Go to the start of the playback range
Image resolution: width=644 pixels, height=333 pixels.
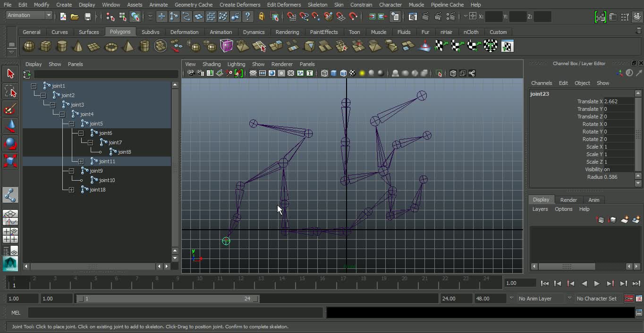[x=544, y=283]
